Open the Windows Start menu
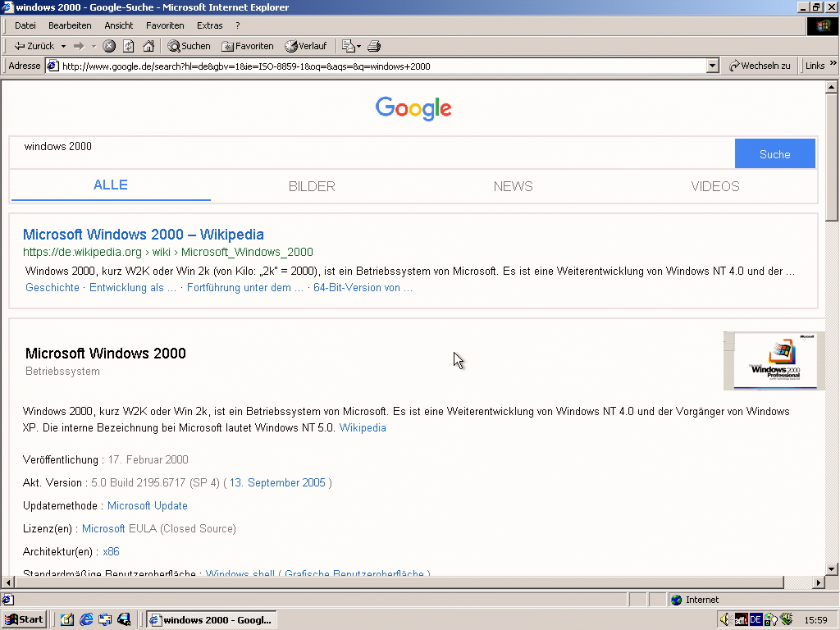This screenshot has width=840, height=630. click(24, 620)
